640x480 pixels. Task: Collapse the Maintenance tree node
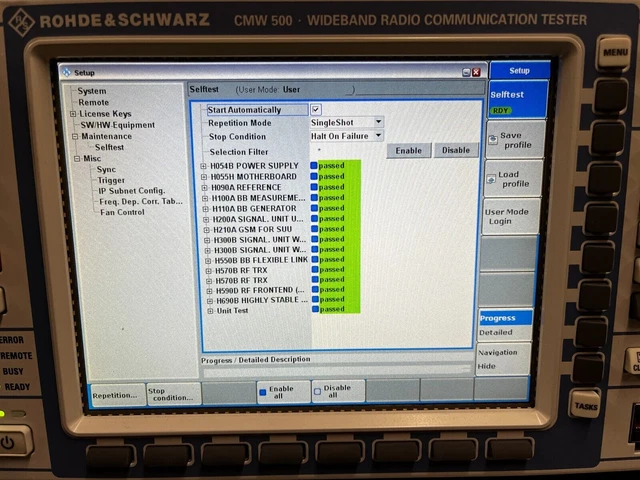75,136
